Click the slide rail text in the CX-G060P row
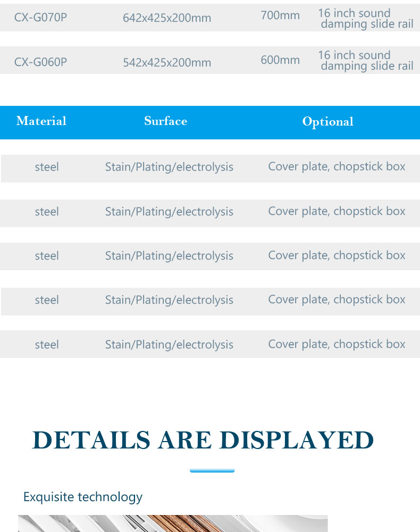The width and height of the screenshot is (420, 532). (365, 61)
